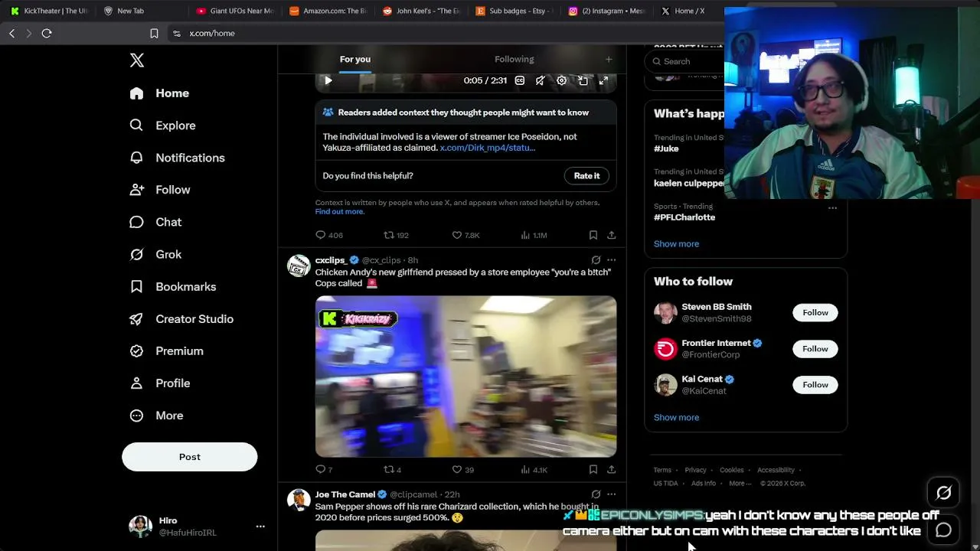The width and height of the screenshot is (980, 551).
Task: Open the Hiro account menu
Action: coord(198,527)
